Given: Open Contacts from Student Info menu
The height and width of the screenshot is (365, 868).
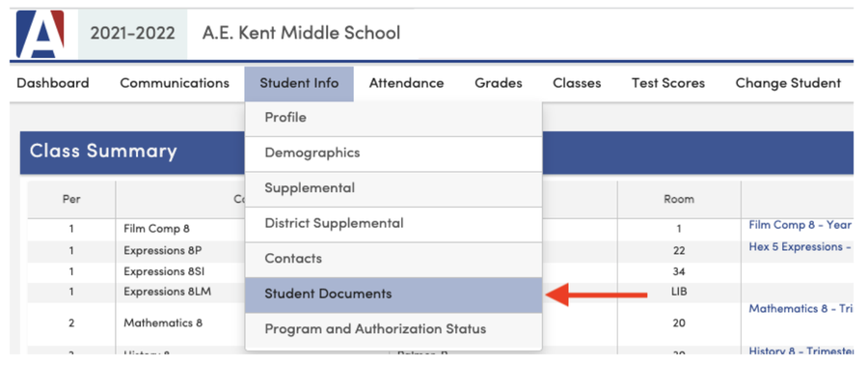Looking at the screenshot, I should click(393, 259).
